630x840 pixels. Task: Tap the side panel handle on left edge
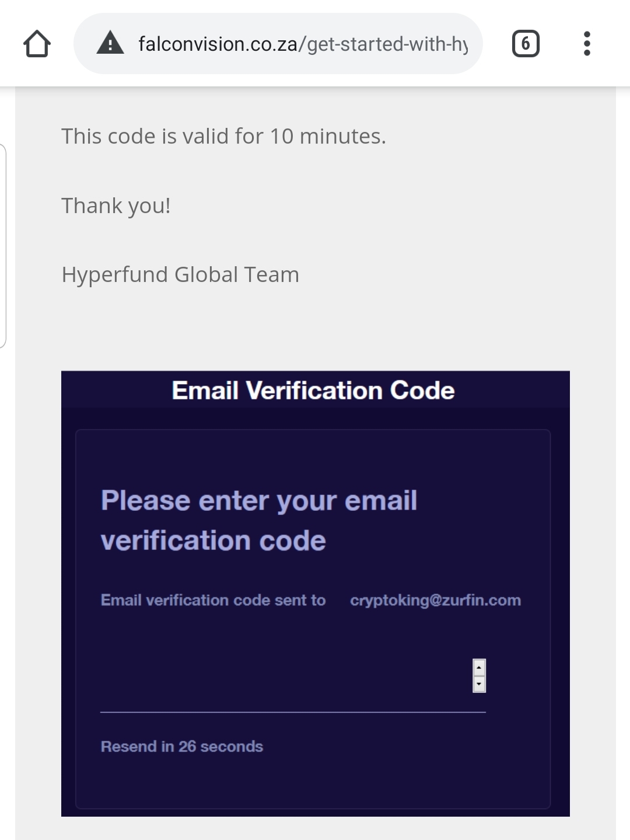(x=3, y=245)
